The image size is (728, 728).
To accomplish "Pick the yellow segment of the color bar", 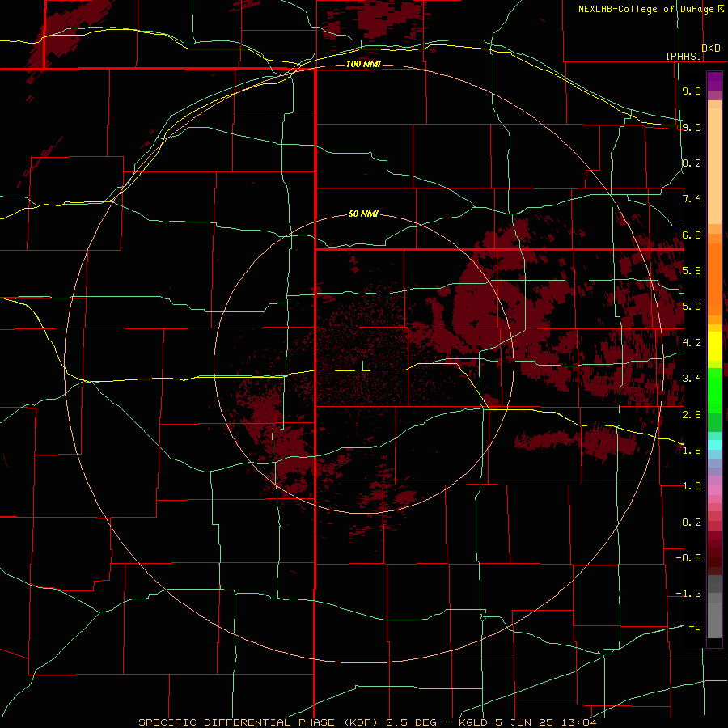I will (x=714, y=346).
